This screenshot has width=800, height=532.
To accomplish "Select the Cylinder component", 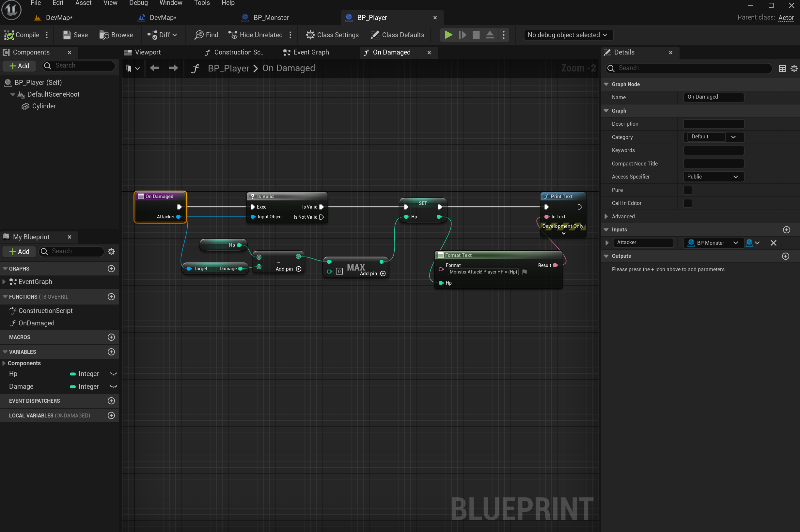I will click(x=44, y=106).
